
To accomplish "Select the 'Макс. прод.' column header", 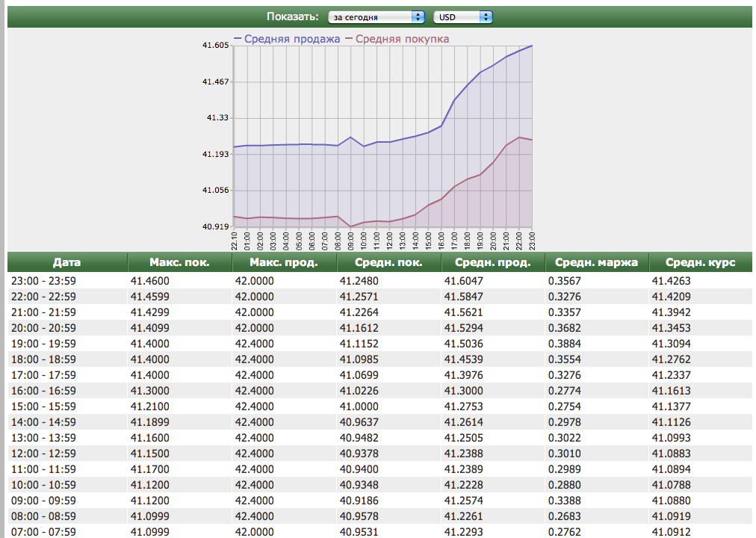I will tap(284, 262).
